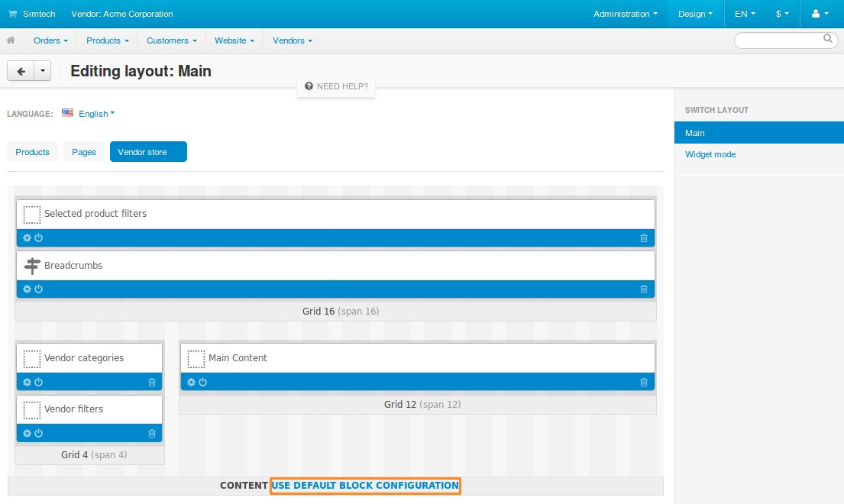This screenshot has height=504, width=844.
Task: Delete the Main Content block
Action: coord(644,383)
